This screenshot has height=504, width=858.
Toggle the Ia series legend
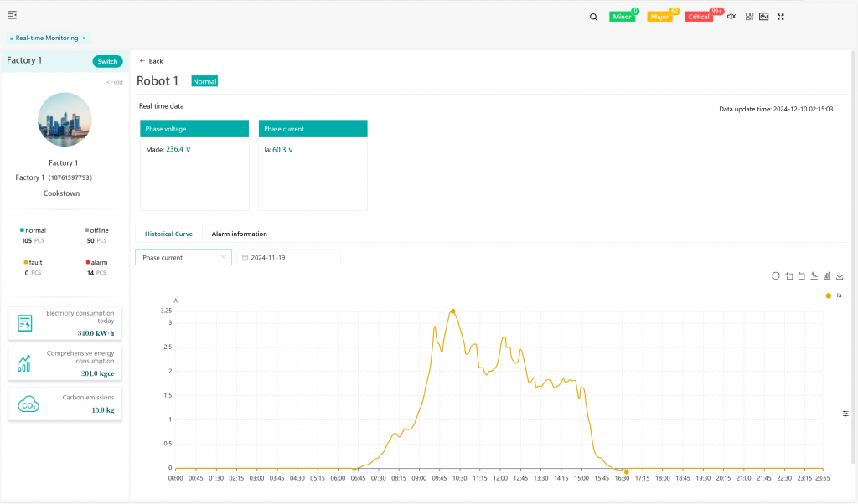pyautogui.click(x=833, y=296)
